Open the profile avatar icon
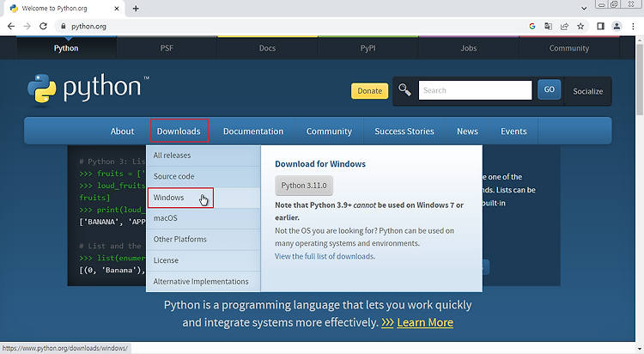Screen dimensions: 644x354 (617, 27)
